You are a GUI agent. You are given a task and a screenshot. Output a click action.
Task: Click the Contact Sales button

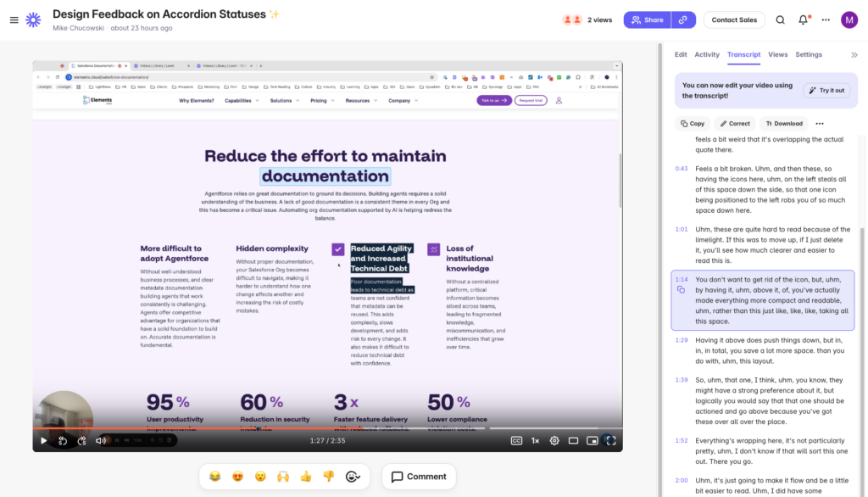pos(734,20)
